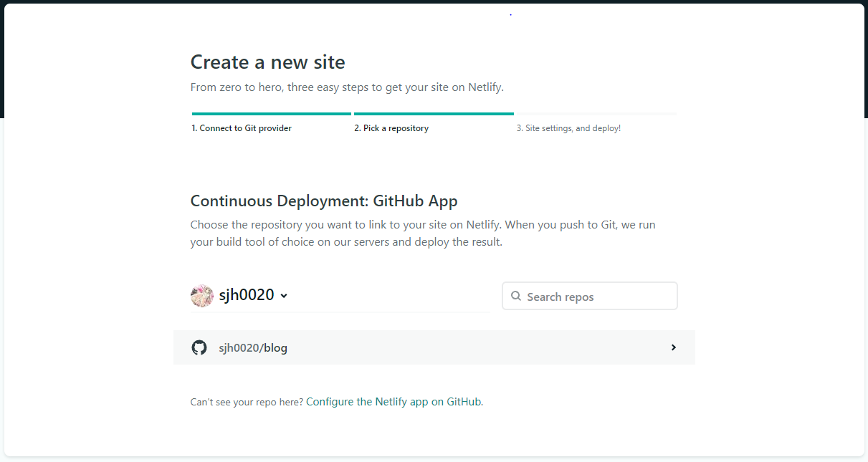The height and width of the screenshot is (462, 868).
Task: Click the right arrow on the blog repository row
Action: [x=673, y=347]
